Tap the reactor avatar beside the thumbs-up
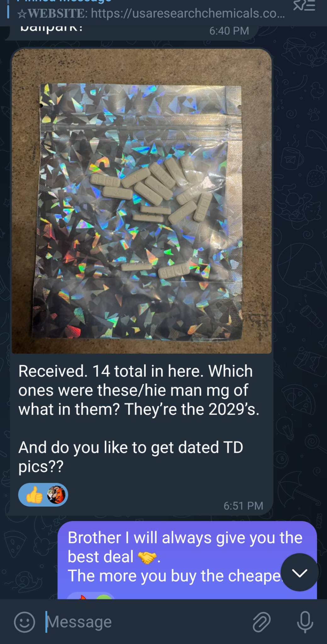327x644 pixels. pos(56,495)
